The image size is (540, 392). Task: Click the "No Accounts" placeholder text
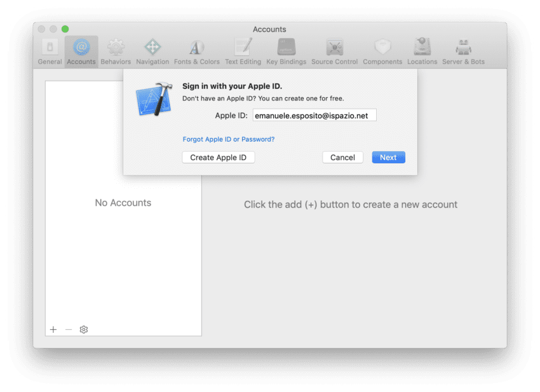(x=123, y=203)
